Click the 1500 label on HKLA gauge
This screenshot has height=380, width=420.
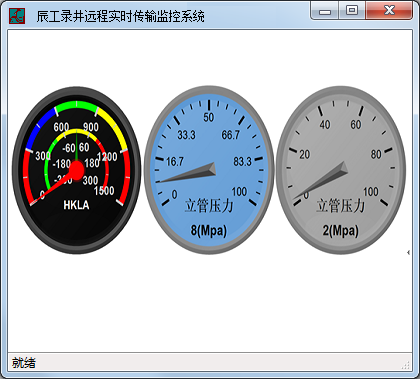point(104,191)
